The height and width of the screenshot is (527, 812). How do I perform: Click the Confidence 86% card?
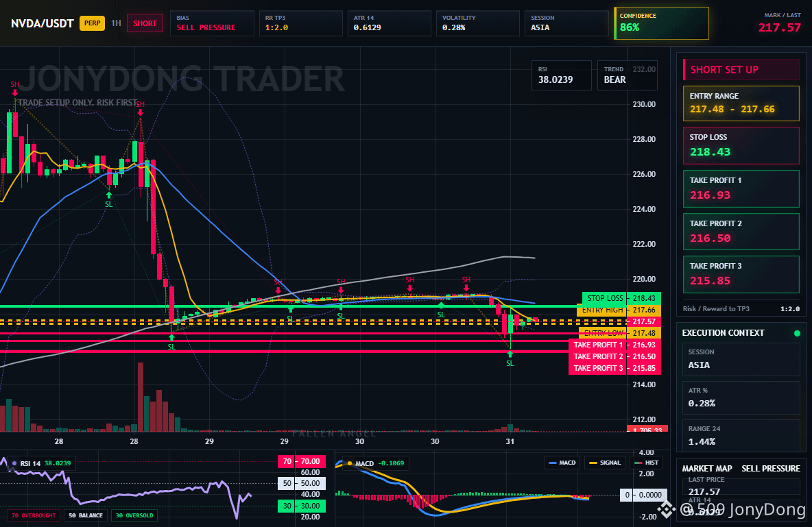[x=661, y=23]
